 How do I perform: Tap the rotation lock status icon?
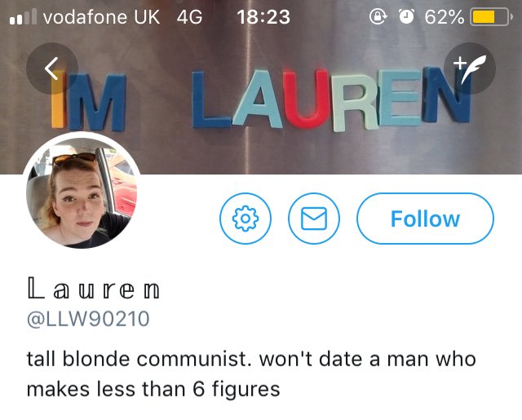(x=378, y=16)
